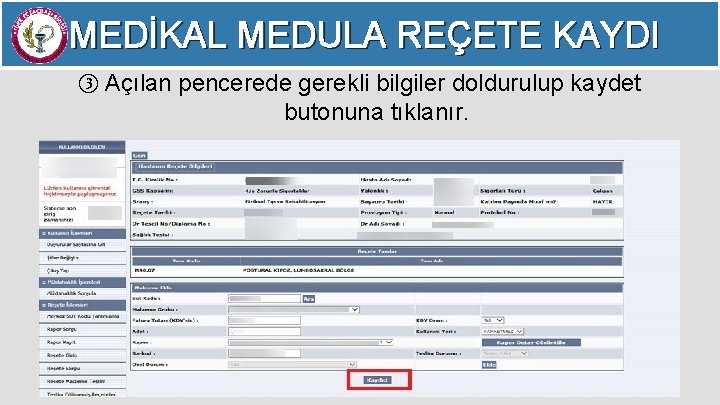Open the Özel Durum dropdown
Screen dimensions: 720x405
tap(292, 365)
